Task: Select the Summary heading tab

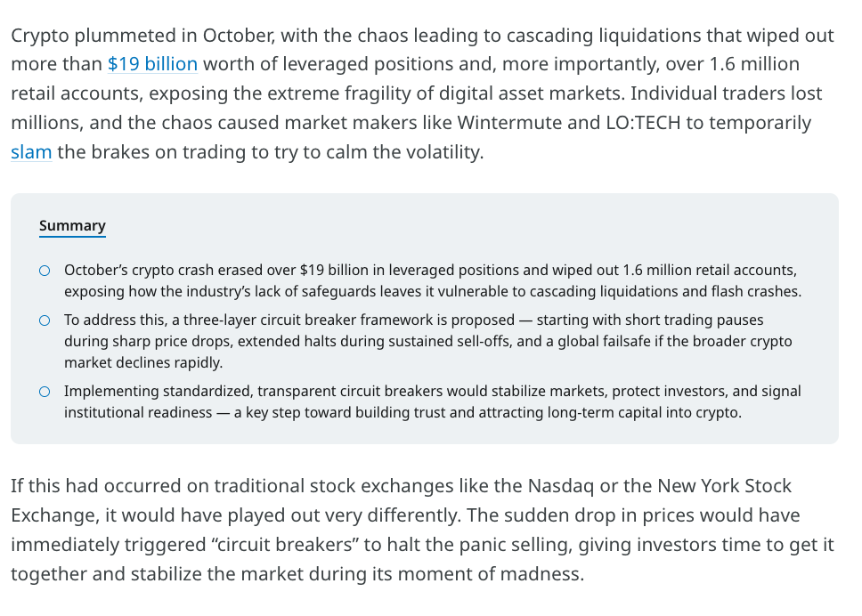Action: 72,226
